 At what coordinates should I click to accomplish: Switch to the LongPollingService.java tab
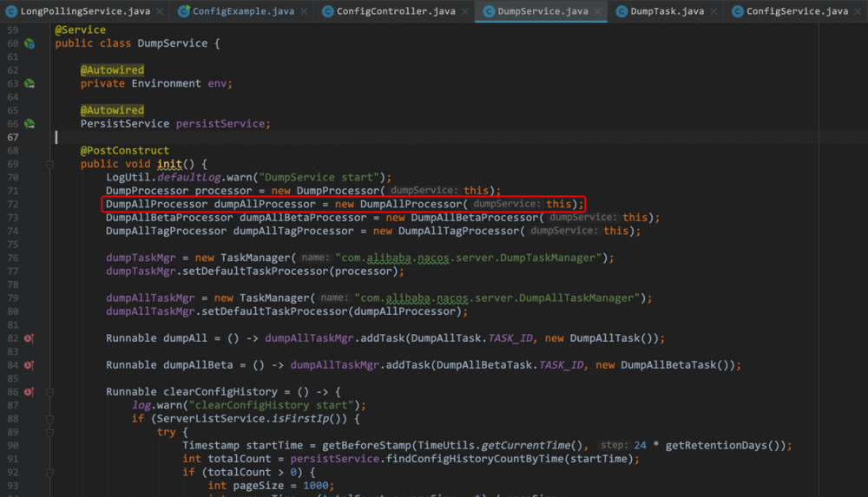point(85,11)
